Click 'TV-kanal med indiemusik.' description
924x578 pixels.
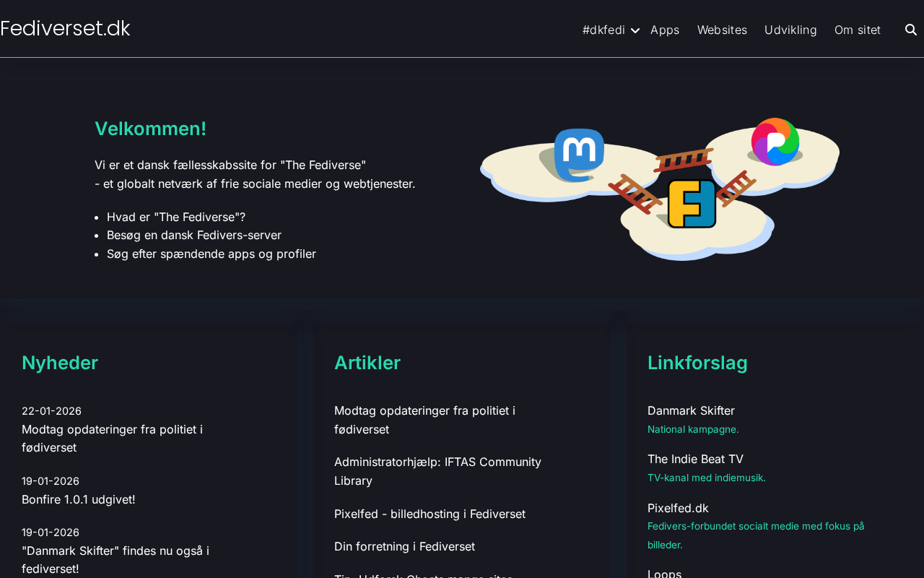click(707, 478)
